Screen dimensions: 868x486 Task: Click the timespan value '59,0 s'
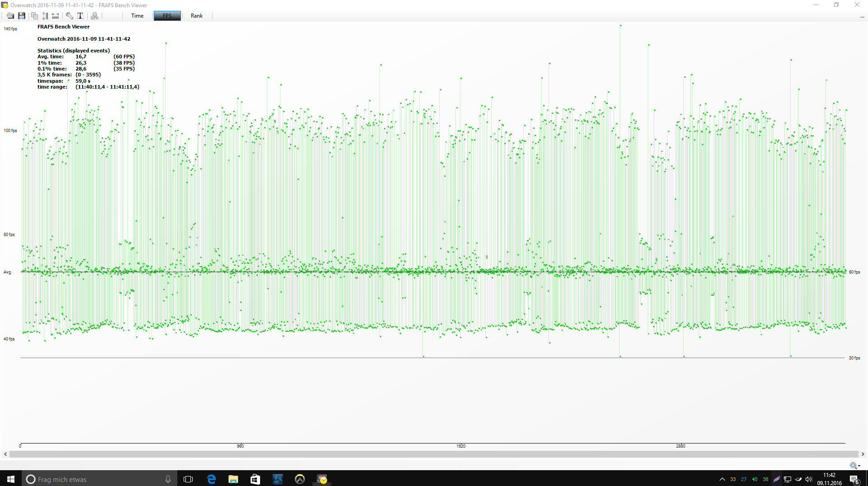[x=83, y=81]
